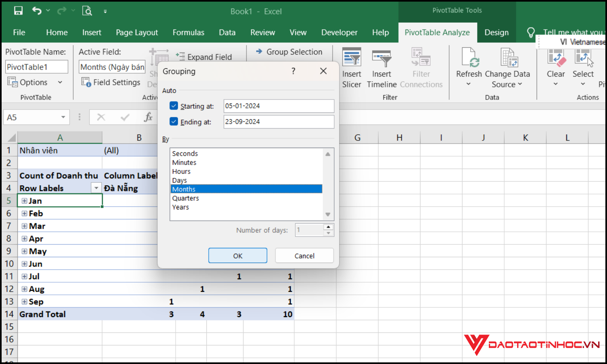Click the Save icon in quick access toolbar
Screen dimensions: 607x364
coord(18,11)
